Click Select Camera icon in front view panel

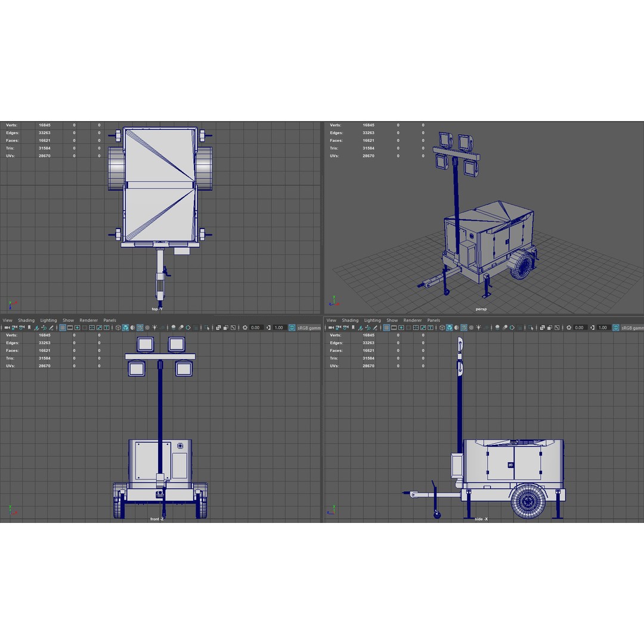(x=7, y=327)
